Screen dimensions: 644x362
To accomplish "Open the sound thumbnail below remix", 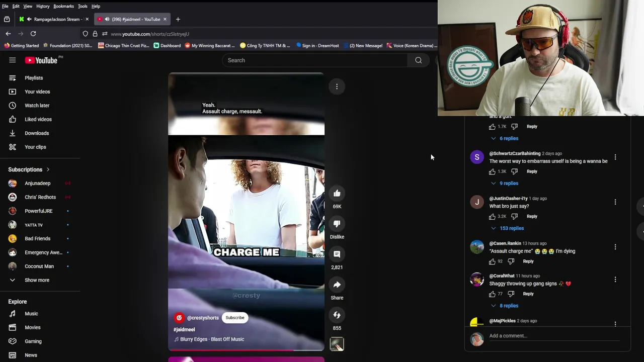I will click(x=337, y=344).
